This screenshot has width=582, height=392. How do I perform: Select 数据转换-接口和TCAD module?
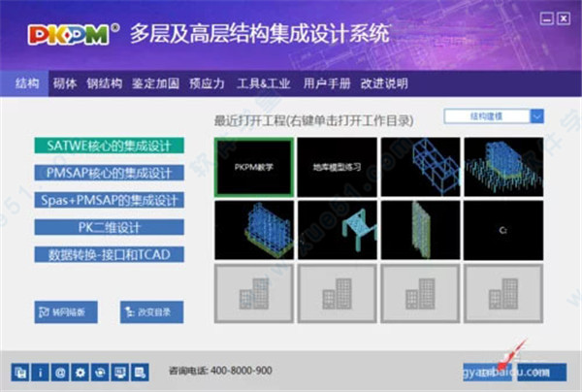coord(109,254)
